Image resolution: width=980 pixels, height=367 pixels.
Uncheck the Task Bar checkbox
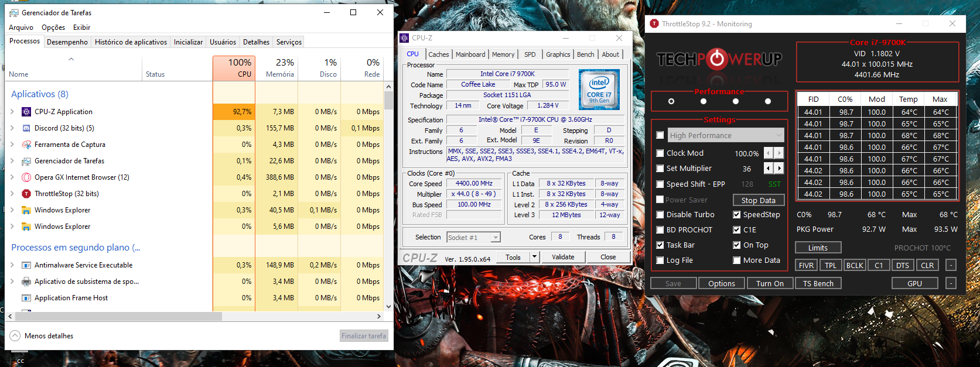pos(660,245)
